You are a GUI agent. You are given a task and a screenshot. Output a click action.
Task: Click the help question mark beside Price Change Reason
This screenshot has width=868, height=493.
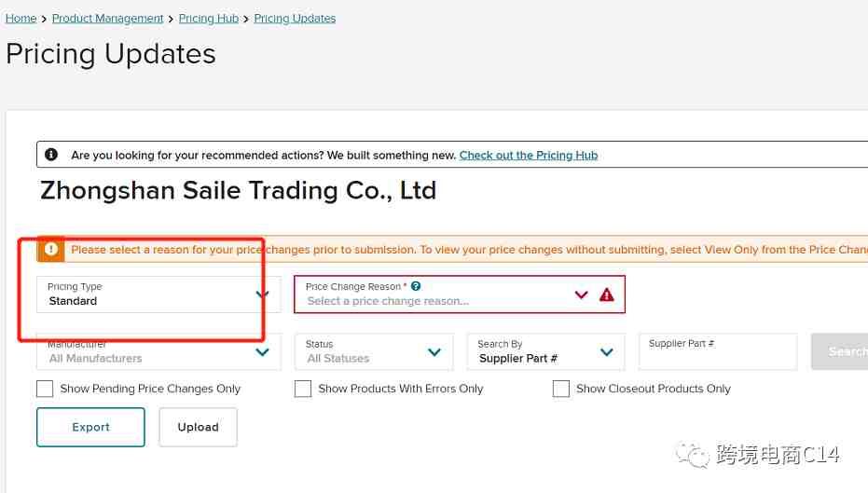click(416, 286)
